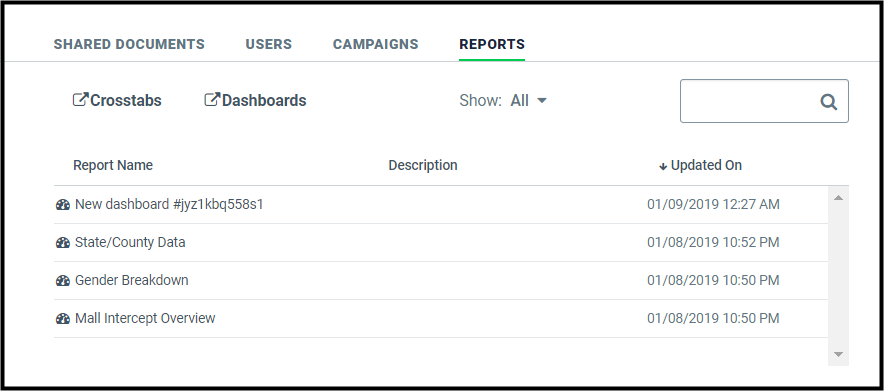Click the sort arrow next to Updated On

click(x=663, y=166)
